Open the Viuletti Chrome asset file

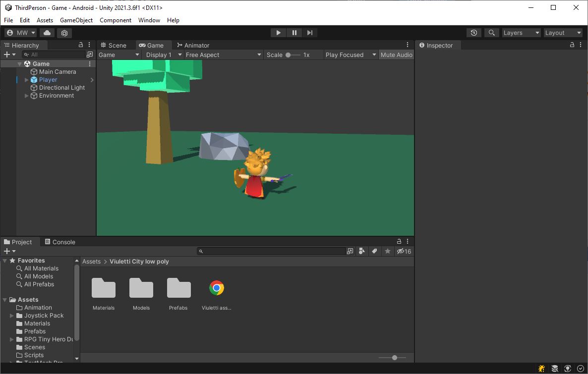[x=217, y=288]
